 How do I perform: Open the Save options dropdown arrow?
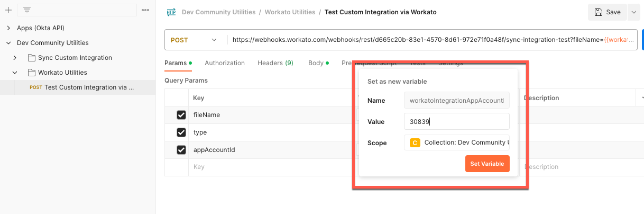click(633, 12)
